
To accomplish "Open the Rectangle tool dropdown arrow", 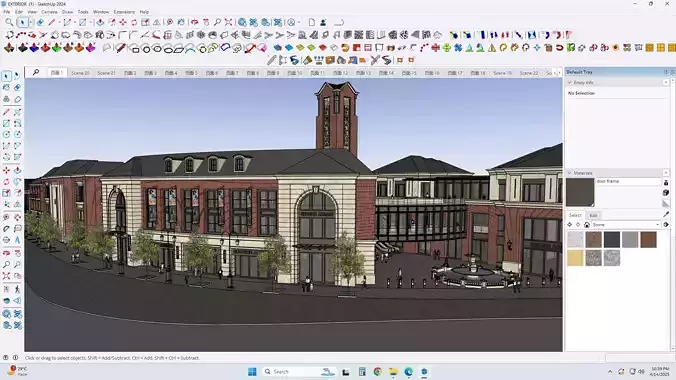I will tap(91, 22).
